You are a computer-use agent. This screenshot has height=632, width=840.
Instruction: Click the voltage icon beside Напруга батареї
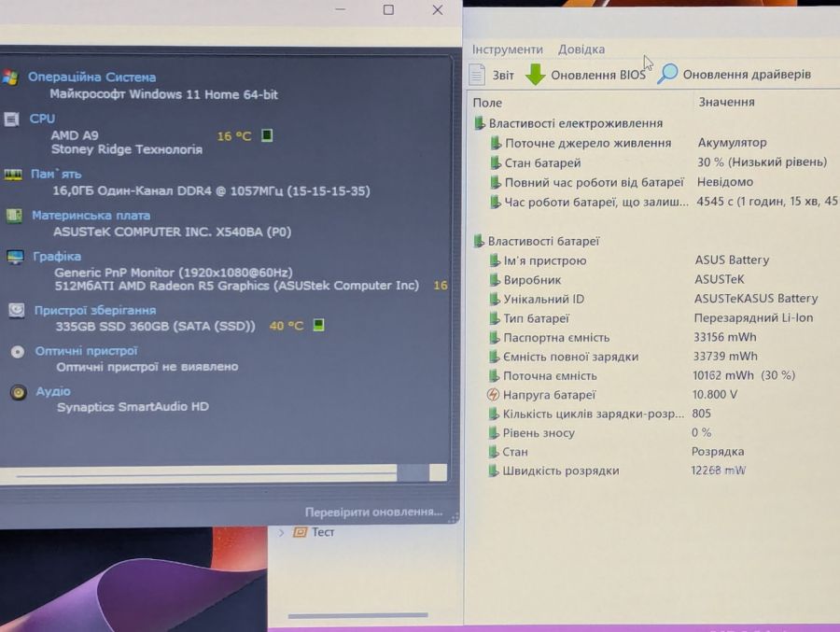493,395
